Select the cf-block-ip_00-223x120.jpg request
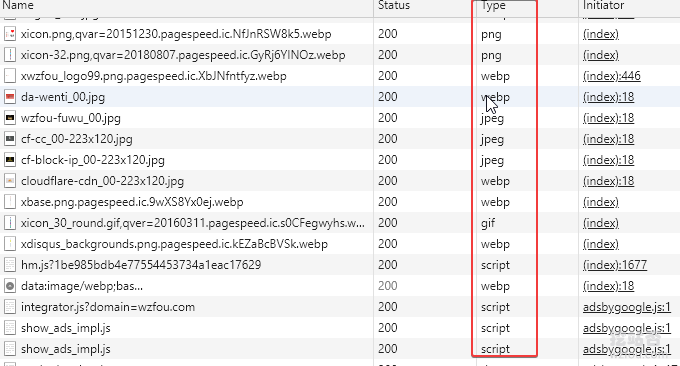The width and height of the screenshot is (680, 366). 93,160
